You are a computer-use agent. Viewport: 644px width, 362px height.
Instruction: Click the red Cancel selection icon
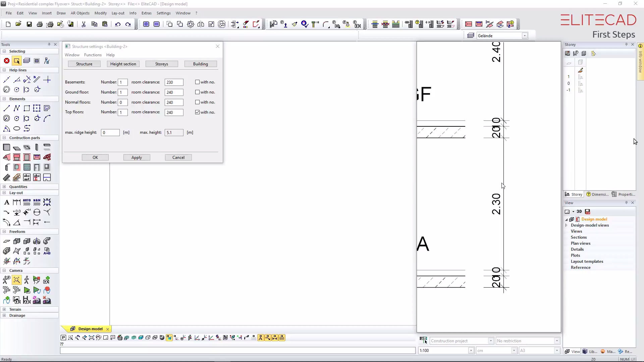tap(7, 61)
